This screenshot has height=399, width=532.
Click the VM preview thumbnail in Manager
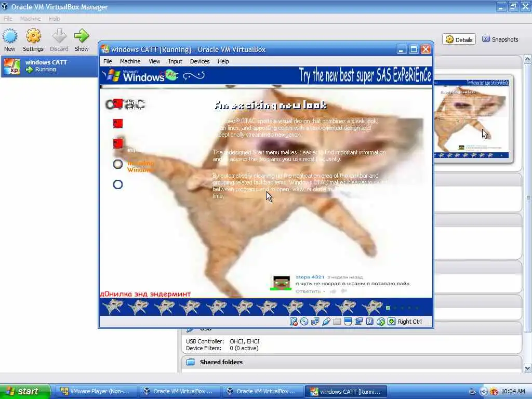point(471,119)
